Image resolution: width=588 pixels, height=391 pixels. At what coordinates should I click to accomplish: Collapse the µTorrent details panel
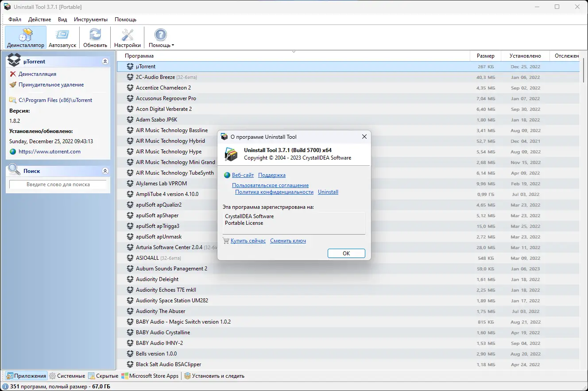(x=105, y=62)
